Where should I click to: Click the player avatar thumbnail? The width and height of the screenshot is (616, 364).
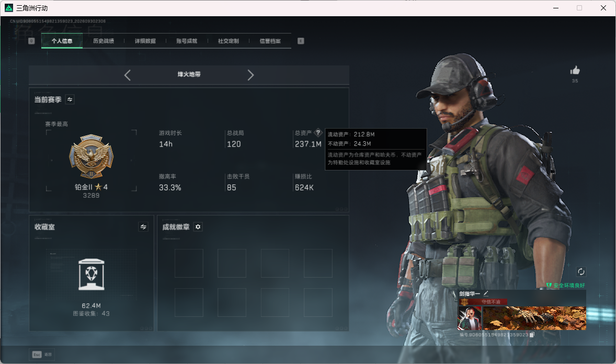[470, 318]
